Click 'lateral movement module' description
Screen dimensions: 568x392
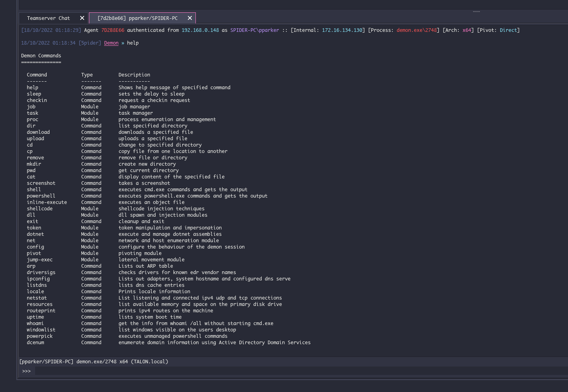click(x=152, y=260)
